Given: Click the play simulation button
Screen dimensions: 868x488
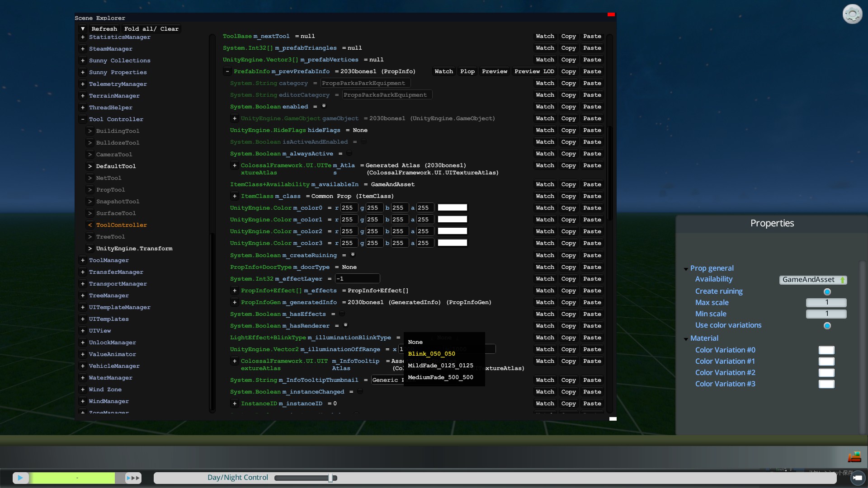Looking at the screenshot, I should click(20, 478).
